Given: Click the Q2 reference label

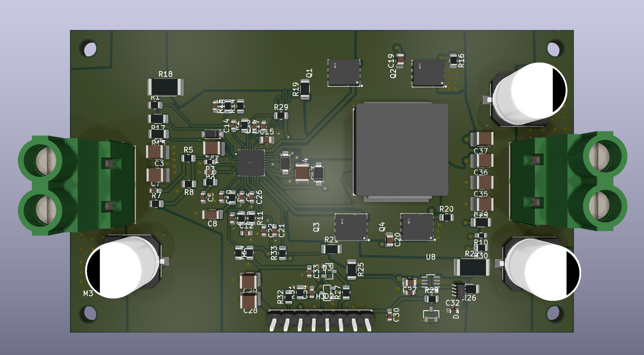Looking at the screenshot, I should pos(393,73).
